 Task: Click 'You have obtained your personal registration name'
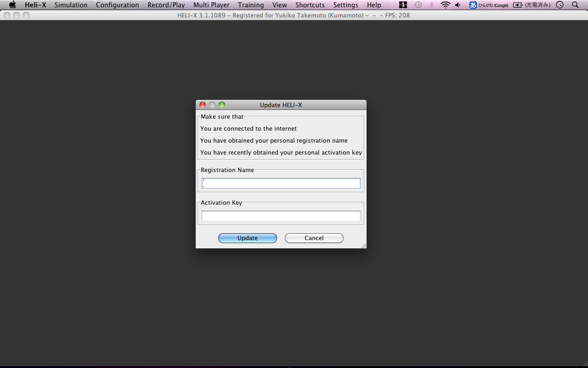pos(274,141)
